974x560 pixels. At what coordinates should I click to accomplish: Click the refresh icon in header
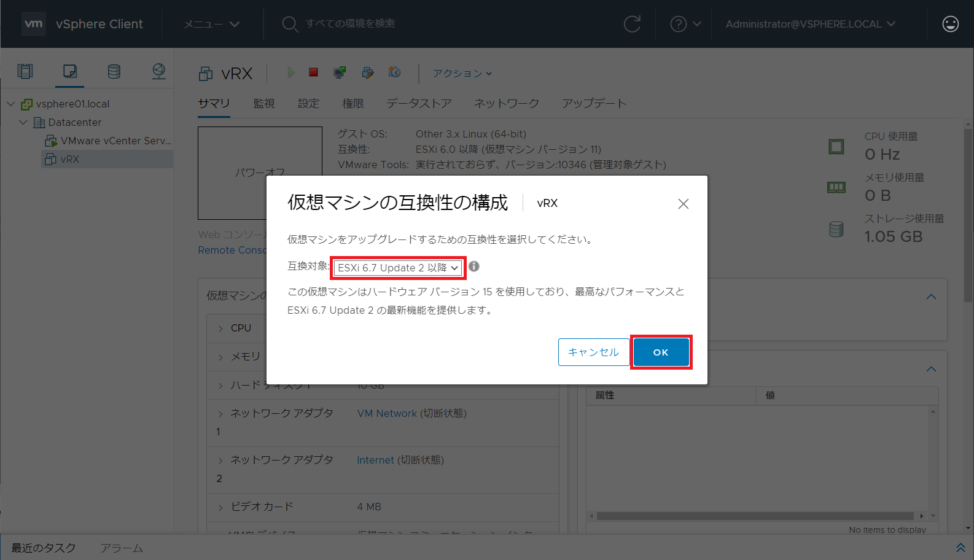[x=632, y=24]
